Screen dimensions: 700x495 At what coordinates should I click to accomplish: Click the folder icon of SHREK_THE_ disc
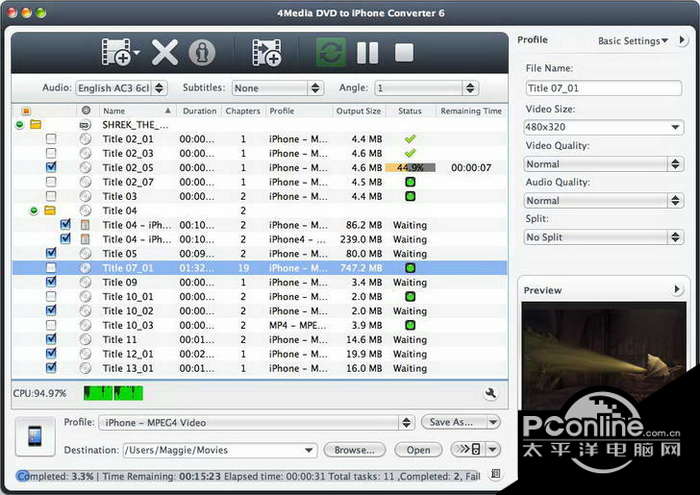pyautogui.click(x=35, y=124)
